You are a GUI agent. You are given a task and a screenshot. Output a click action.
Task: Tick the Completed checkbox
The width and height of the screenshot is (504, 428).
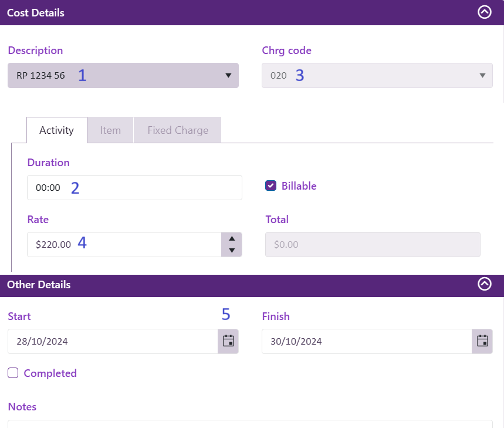(13, 373)
